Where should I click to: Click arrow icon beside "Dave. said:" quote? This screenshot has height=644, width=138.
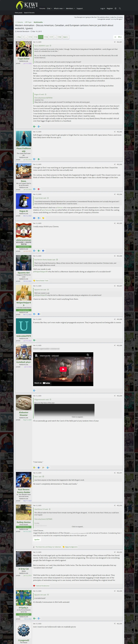coord(43,476)
